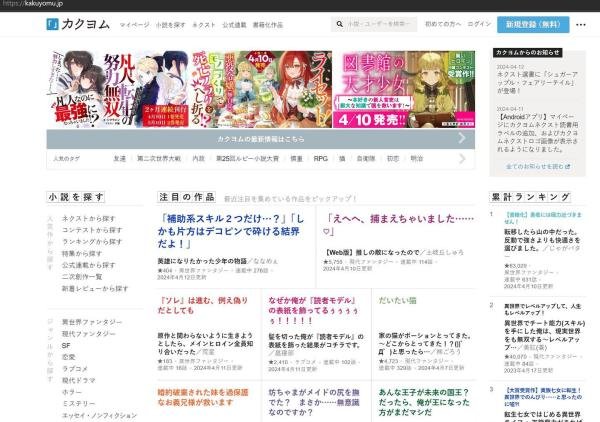Click 公式連載から探す in sidebar

pos(88,265)
